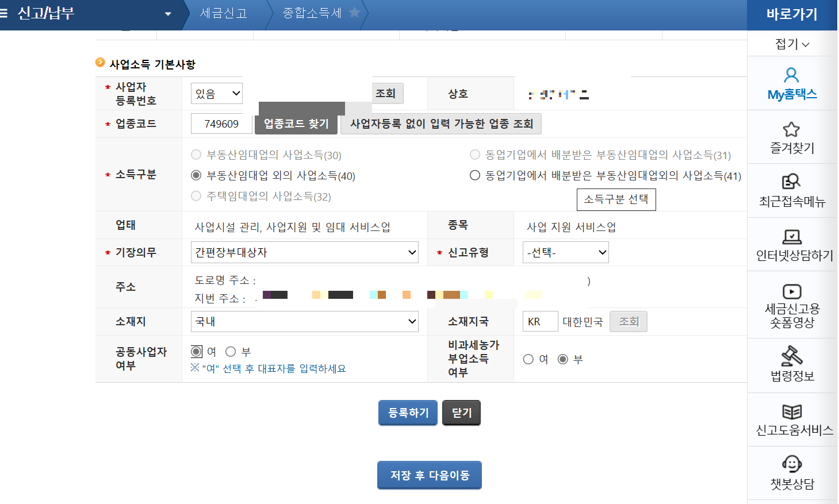The width and height of the screenshot is (839, 504).
Task: Open the 신고/납부 top menu
Action: [46, 13]
